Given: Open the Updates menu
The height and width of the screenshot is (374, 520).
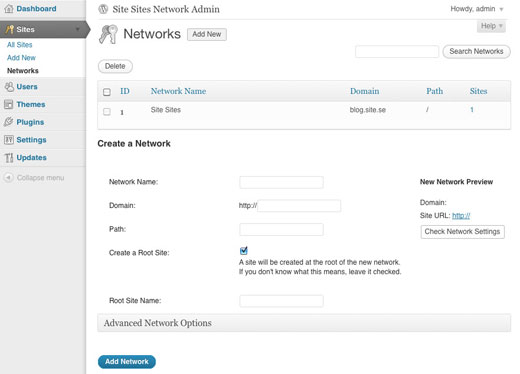Looking at the screenshot, I should (32, 157).
